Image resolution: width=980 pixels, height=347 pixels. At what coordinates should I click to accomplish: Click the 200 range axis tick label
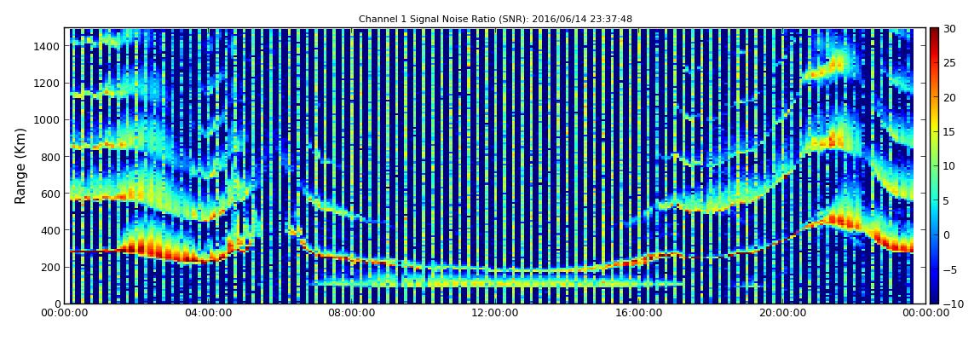click(x=50, y=268)
